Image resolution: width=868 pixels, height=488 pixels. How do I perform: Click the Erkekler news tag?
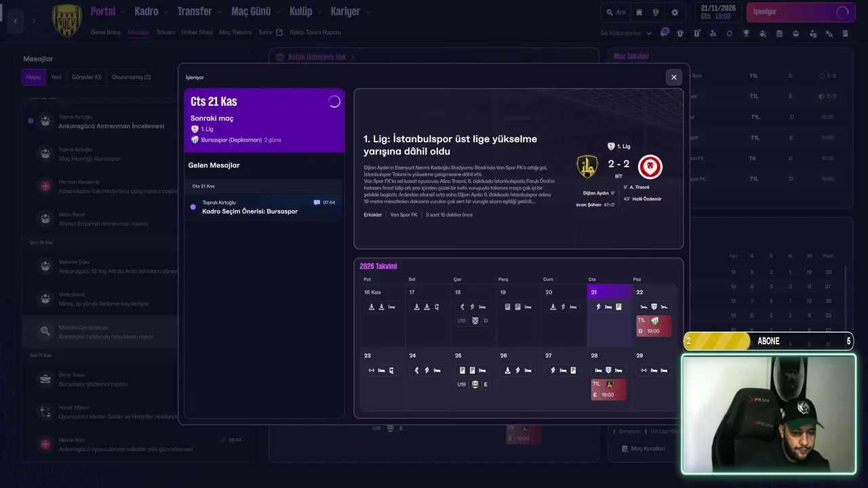pyautogui.click(x=373, y=215)
